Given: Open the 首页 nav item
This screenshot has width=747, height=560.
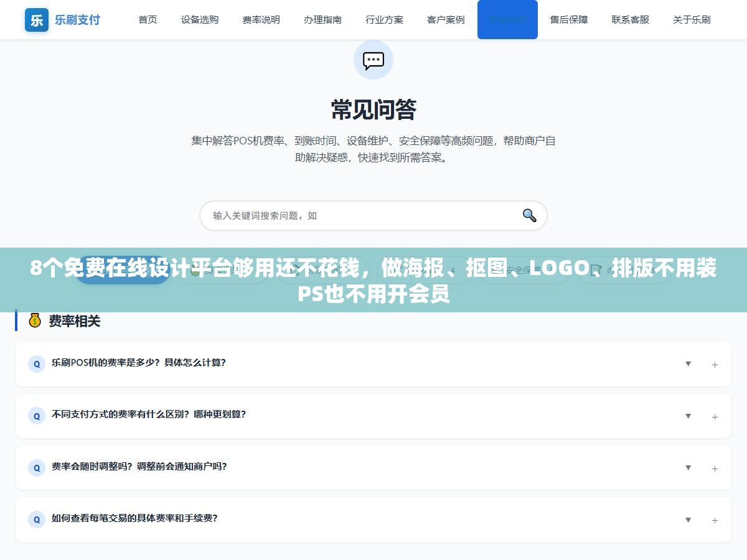Looking at the screenshot, I should [148, 19].
